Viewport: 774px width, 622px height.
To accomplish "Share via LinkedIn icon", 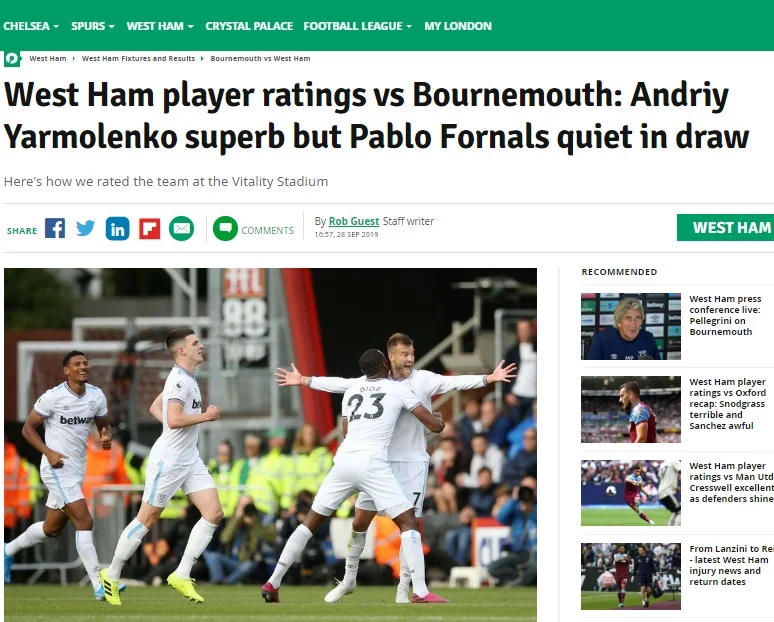I will [117, 229].
